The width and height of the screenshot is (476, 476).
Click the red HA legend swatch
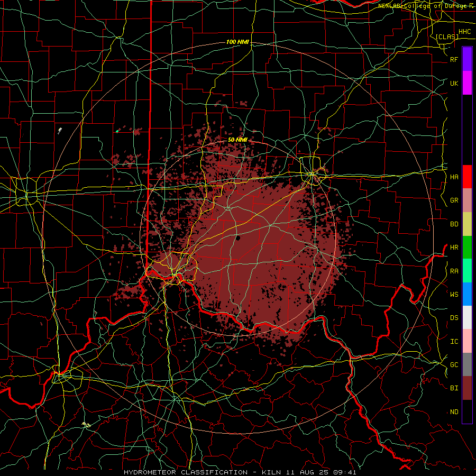[x=467, y=177]
